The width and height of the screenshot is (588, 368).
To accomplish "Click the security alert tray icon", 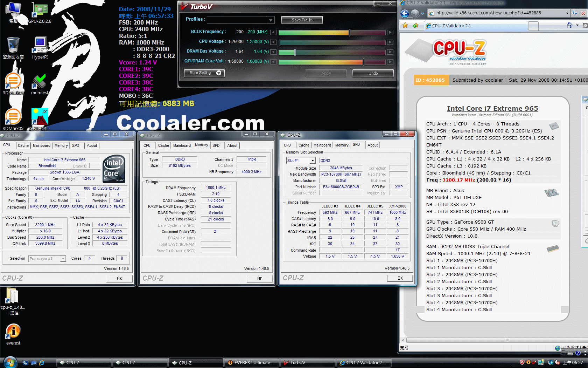I will pyautogui.click(x=522, y=362).
